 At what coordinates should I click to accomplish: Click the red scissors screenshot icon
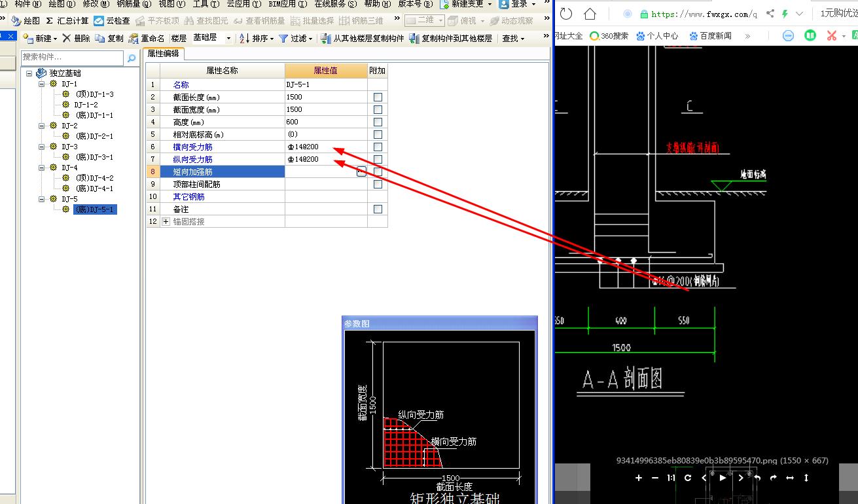(831, 35)
